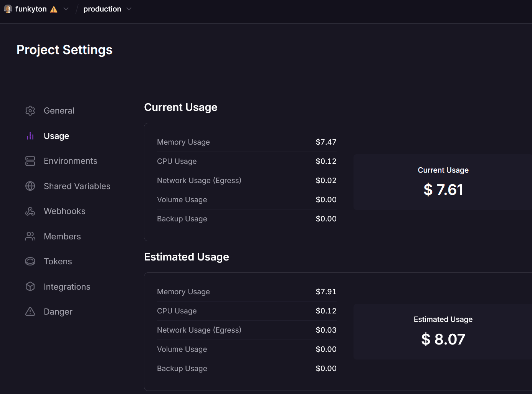Click the Estimated Usage section heading
This screenshot has height=394, width=532.
click(x=187, y=257)
